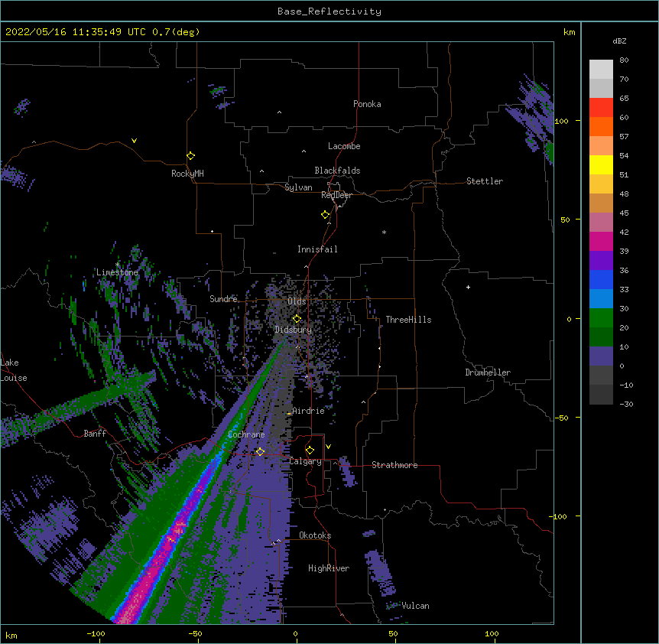
Task: Select the Lacombe city label
Action: tap(344, 146)
